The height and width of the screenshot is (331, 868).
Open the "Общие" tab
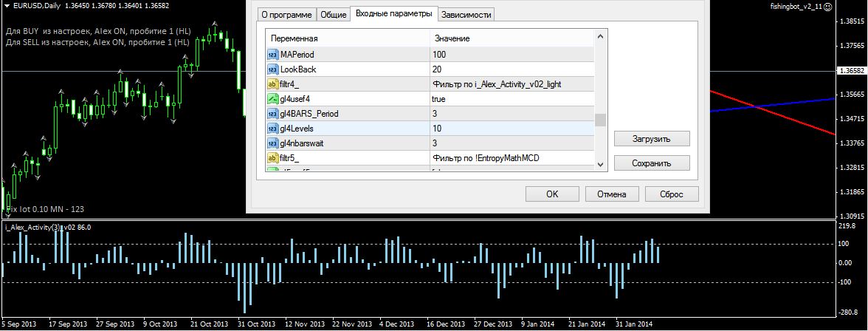tap(334, 15)
